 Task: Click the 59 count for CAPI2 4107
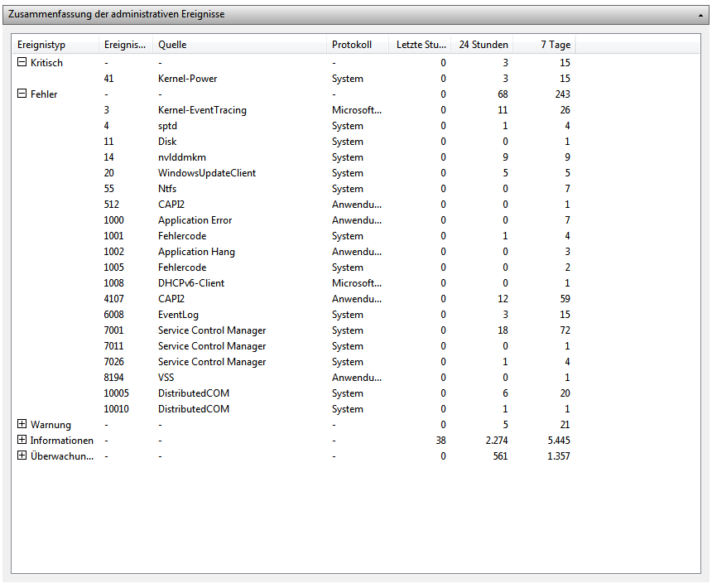pyautogui.click(x=565, y=299)
